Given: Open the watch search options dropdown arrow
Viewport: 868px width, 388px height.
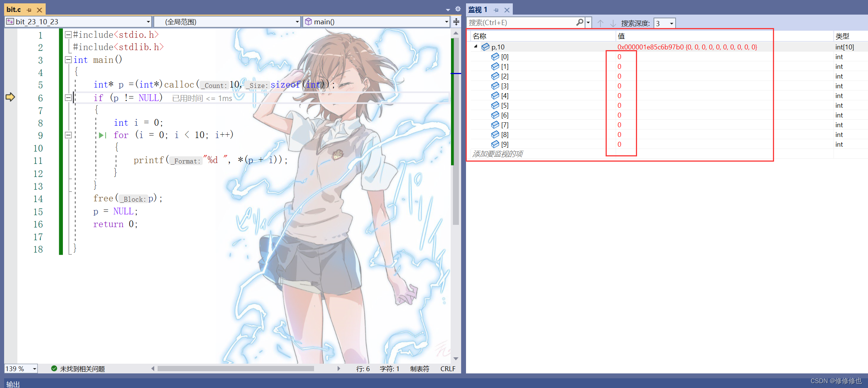Looking at the screenshot, I should click(x=588, y=22).
